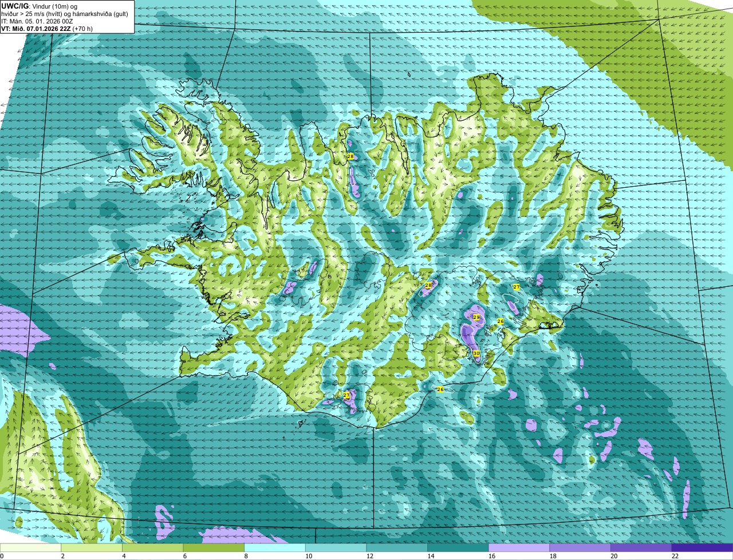Click the legend tick value 16
This screenshot has height=560, width=733.
tap(491, 556)
